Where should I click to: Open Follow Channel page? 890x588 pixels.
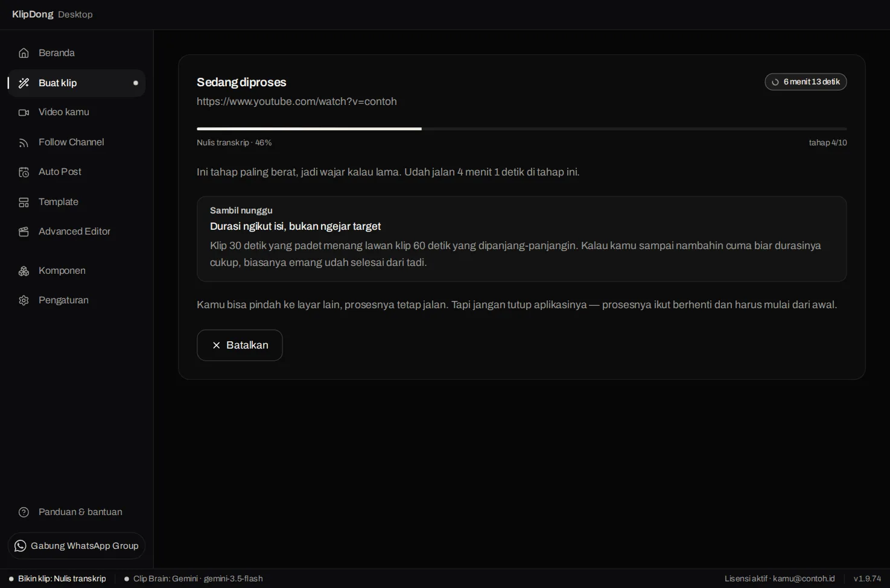(77, 142)
